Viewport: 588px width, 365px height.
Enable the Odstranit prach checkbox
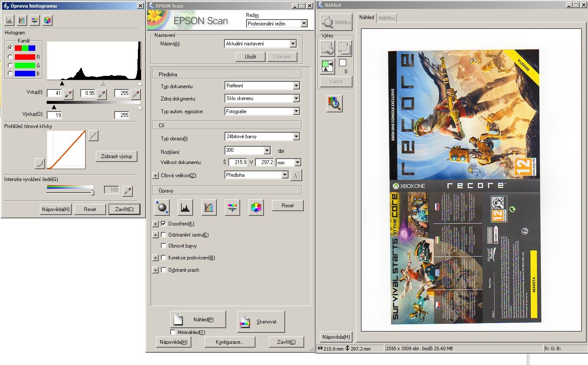tap(164, 270)
